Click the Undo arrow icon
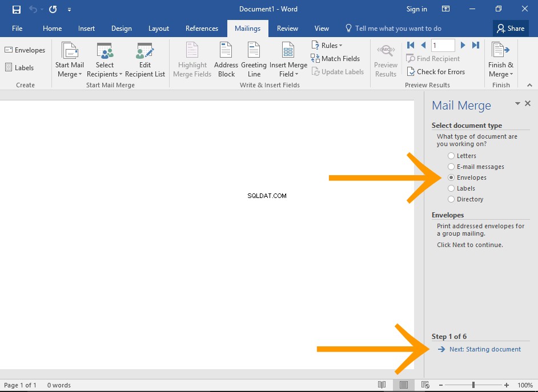This screenshot has height=392, width=538. click(33, 9)
